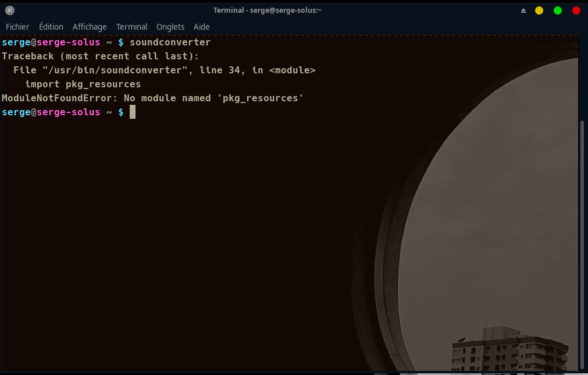Open the Fichier menu
This screenshot has width=588, height=375.
[x=17, y=27]
